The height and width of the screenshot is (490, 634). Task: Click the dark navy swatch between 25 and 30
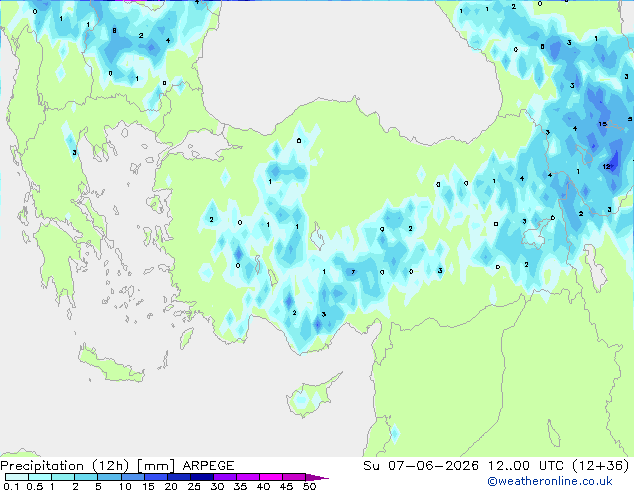[202, 477]
